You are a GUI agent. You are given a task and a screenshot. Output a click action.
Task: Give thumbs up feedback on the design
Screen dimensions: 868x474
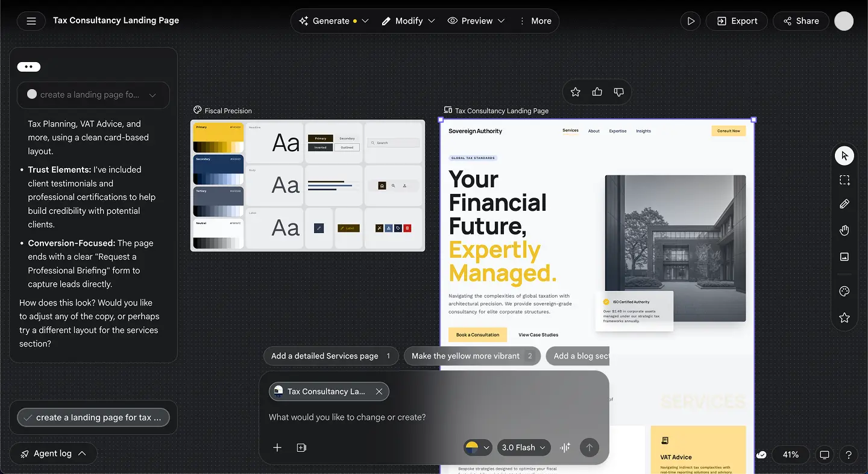tap(597, 92)
